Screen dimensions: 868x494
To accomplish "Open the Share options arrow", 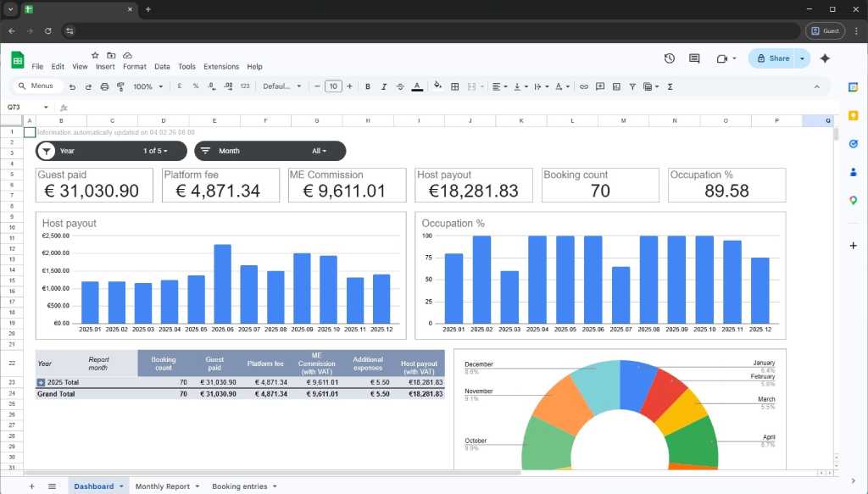I will pyautogui.click(x=802, y=58).
